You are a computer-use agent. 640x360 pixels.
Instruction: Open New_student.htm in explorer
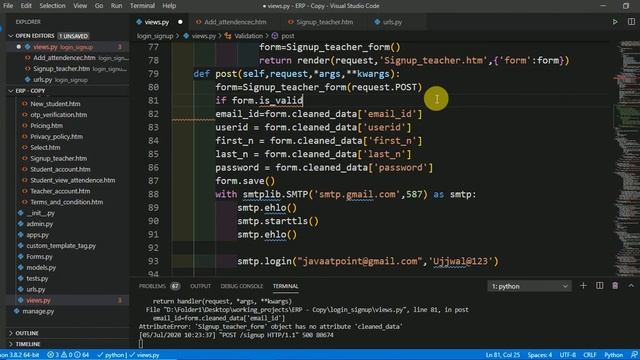(55, 104)
